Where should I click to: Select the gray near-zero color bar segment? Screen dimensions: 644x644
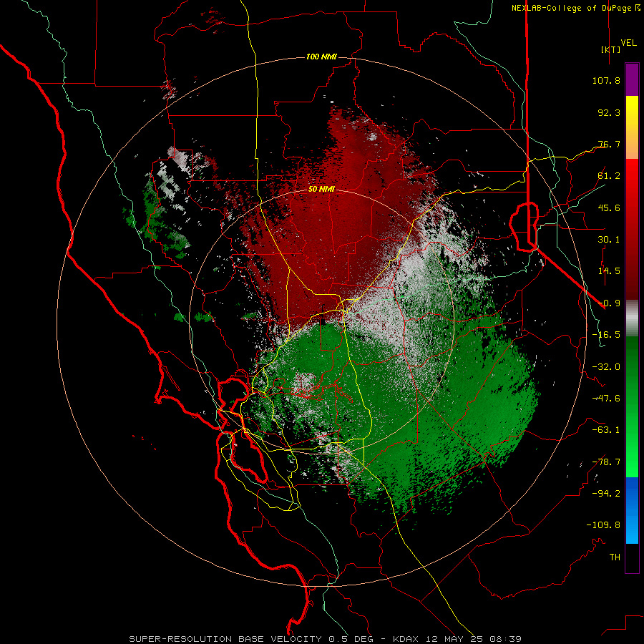click(x=632, y=318)
